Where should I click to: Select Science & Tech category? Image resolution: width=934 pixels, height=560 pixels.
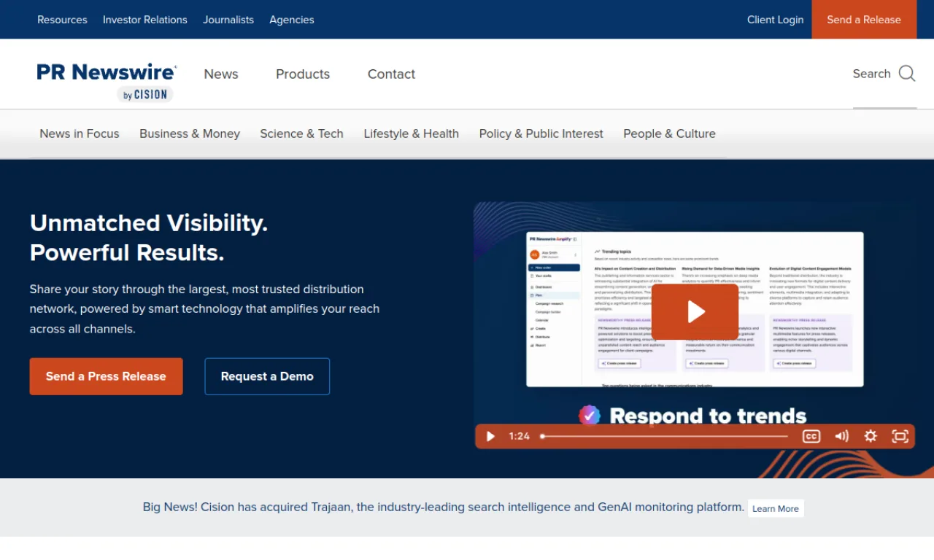point(301,133)
